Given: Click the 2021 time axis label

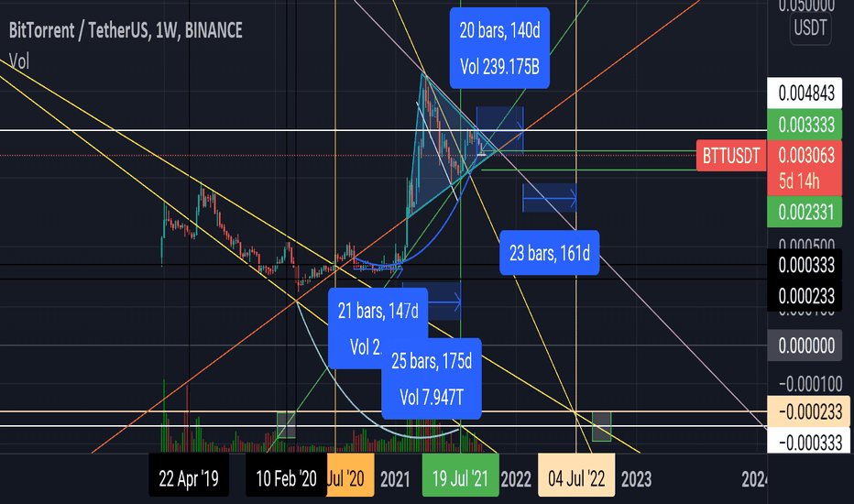Looking at the screenshot, I should tap(395, 479).
